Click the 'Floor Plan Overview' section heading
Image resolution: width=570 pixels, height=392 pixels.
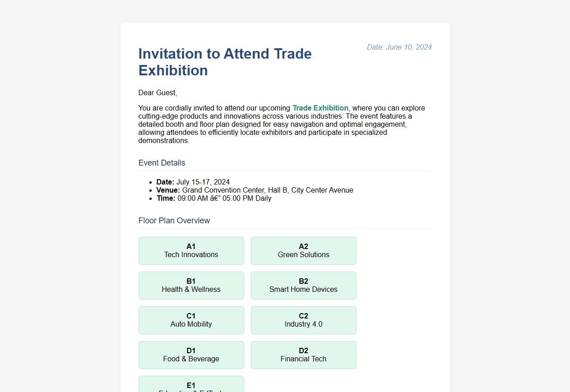coord(174,221)
